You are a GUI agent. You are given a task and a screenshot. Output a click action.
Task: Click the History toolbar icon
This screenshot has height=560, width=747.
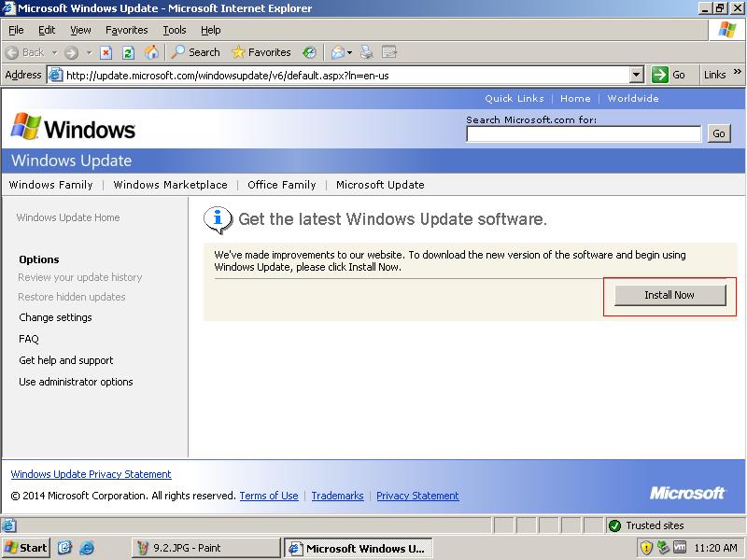click(309, 52)
